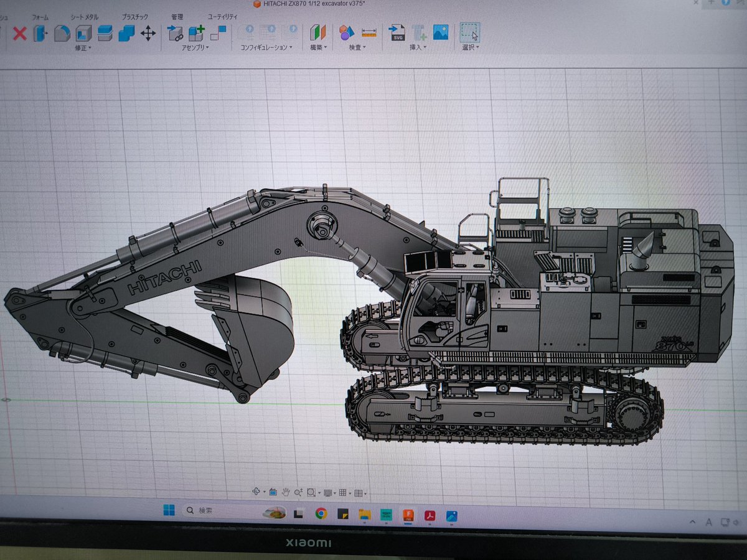
Task: Click the Inspect shapes icon
Action: coord(347,32)
